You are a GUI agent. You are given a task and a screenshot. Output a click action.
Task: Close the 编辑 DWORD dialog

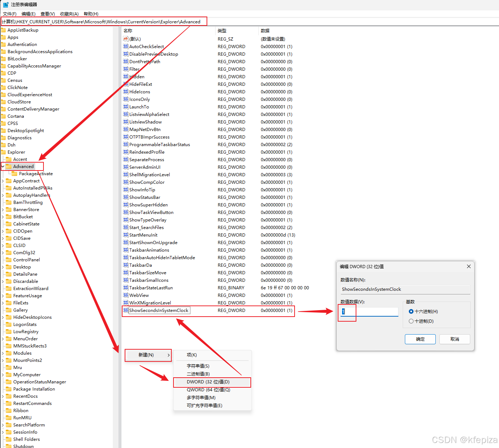pos(468,266)
